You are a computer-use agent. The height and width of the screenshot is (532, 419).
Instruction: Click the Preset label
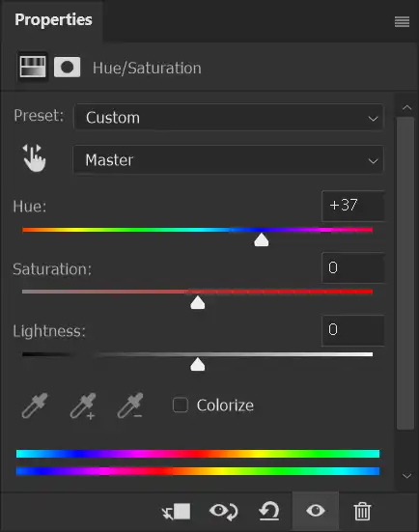pos(39,116)
